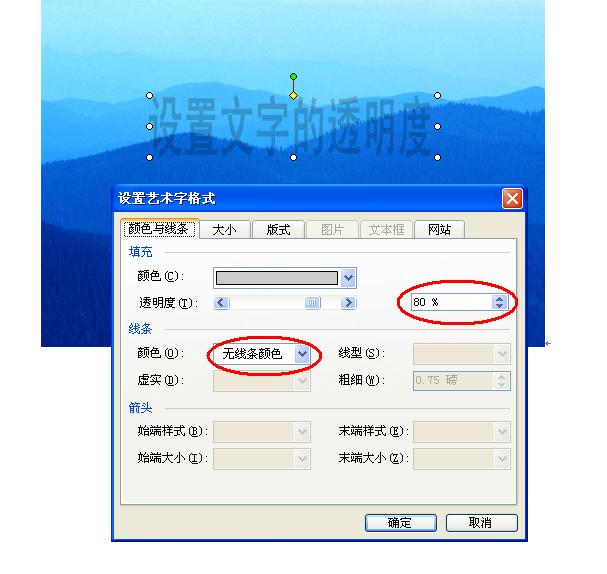Image resolution: width=607 pixels, height=574 pixels.
Task: Click the transparency slider left arrow
Action: 221,303
